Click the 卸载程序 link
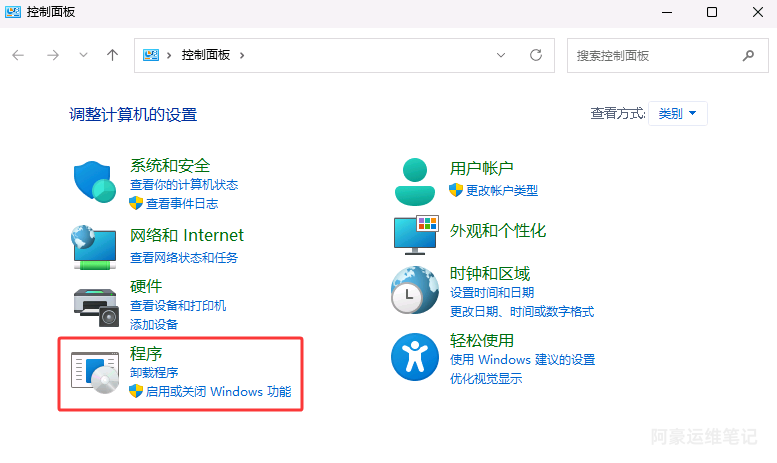The height and width of the screenshot is (463, 777). pyautogui.click(x=154, y=372)
